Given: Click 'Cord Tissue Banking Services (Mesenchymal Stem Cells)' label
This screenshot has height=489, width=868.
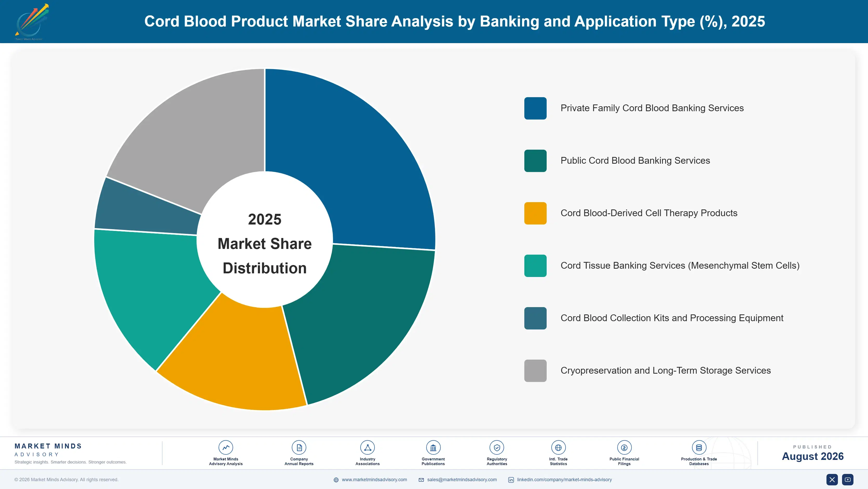Looking at the screenshot, I should [x=680, y=266].
